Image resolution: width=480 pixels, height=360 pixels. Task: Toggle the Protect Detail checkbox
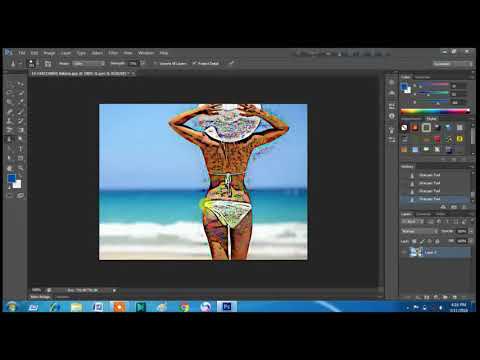pos(194,63)
